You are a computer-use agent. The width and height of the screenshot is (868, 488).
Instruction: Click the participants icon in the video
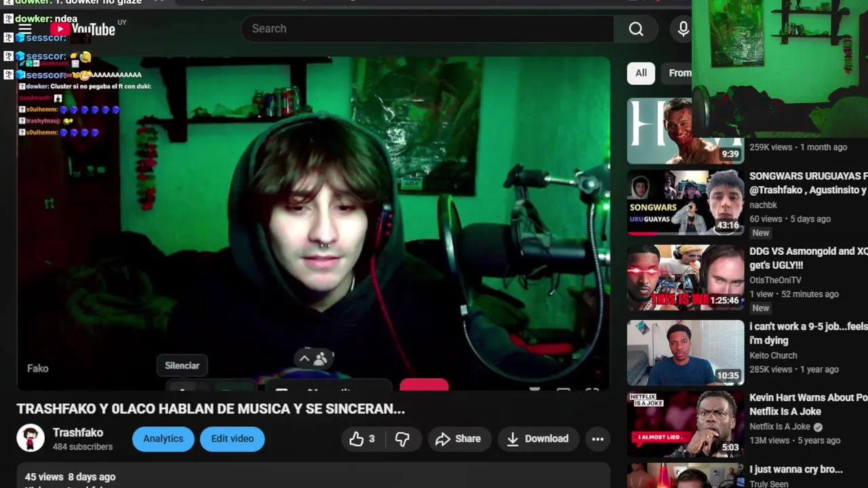pos(321,359)
